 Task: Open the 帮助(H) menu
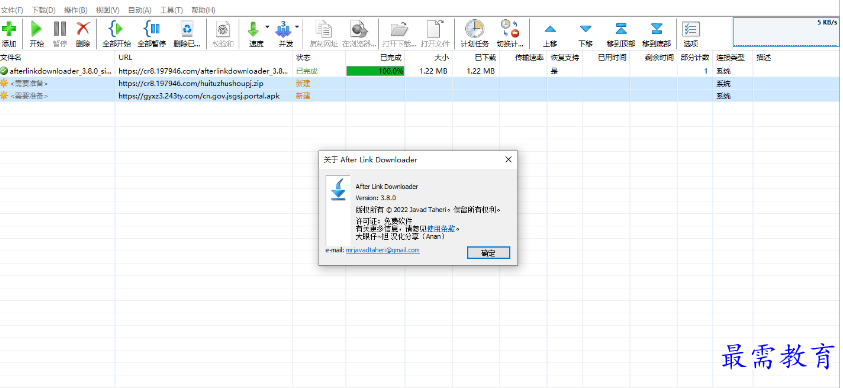[204, 10]
